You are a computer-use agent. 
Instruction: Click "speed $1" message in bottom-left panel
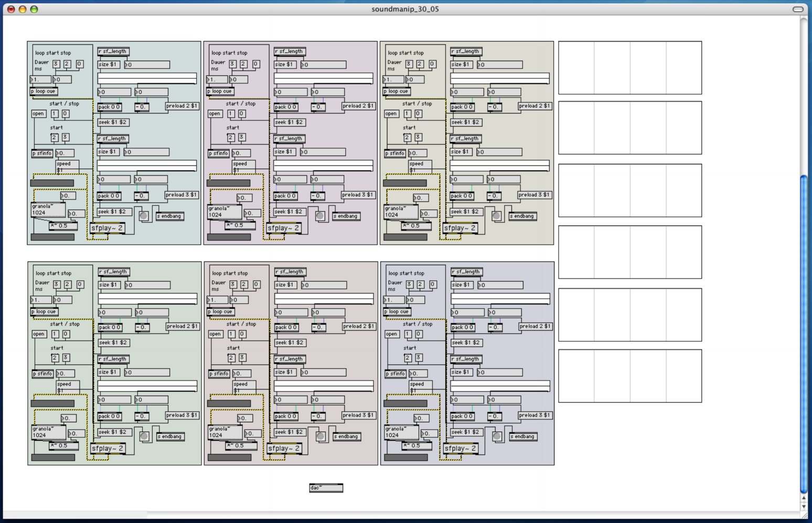point(68,387)
